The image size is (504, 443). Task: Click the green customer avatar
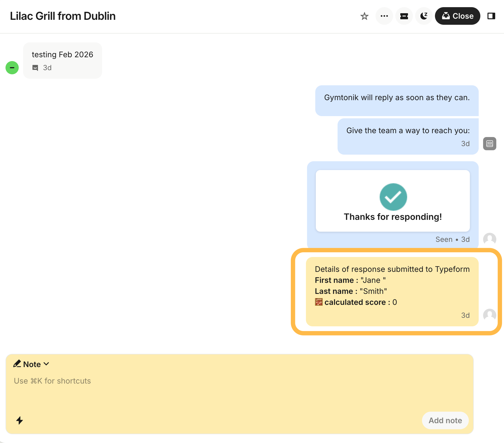(12, 68)
